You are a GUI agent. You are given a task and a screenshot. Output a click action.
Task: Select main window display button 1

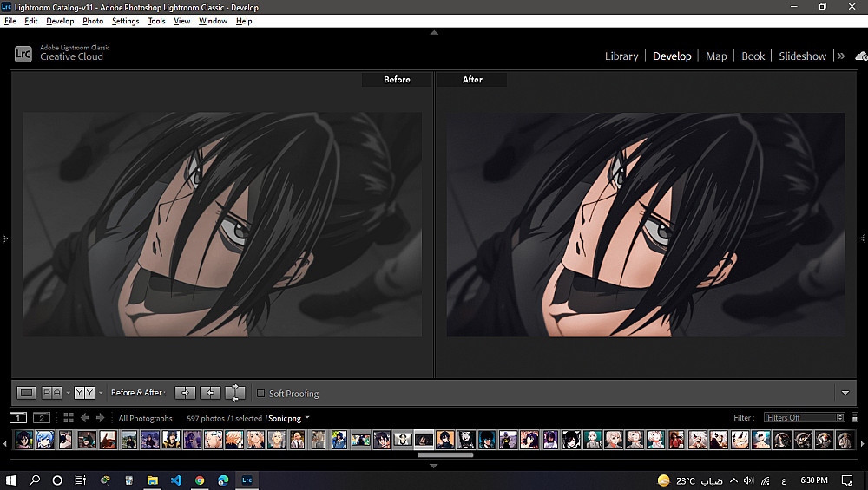tap(18, 418)
